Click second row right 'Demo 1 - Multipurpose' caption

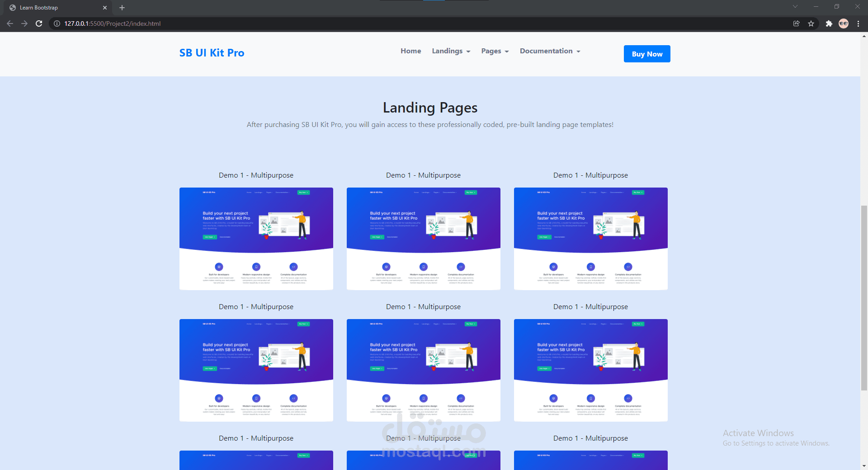point(590,307)
